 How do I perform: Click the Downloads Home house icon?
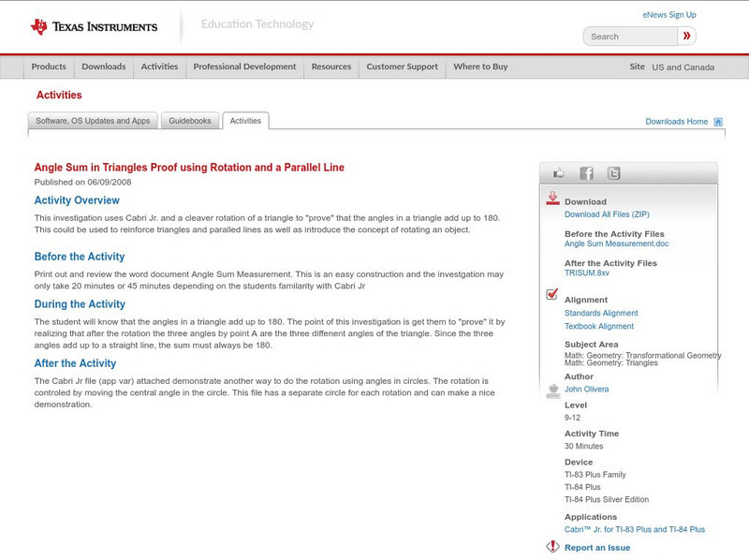718,122
